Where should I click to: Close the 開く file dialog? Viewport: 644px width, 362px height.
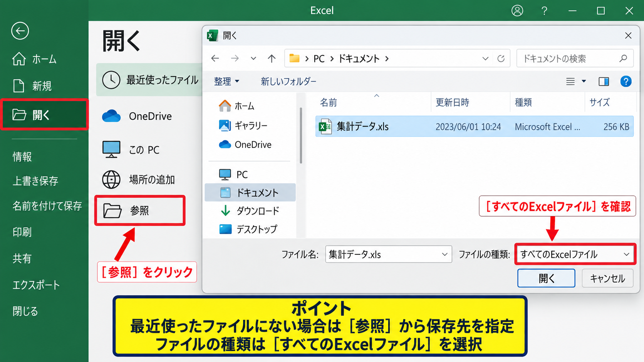(x=628, y=35)
